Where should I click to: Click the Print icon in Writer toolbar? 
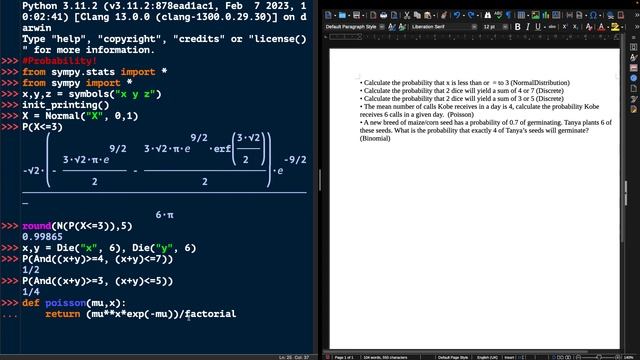point(383,16)
